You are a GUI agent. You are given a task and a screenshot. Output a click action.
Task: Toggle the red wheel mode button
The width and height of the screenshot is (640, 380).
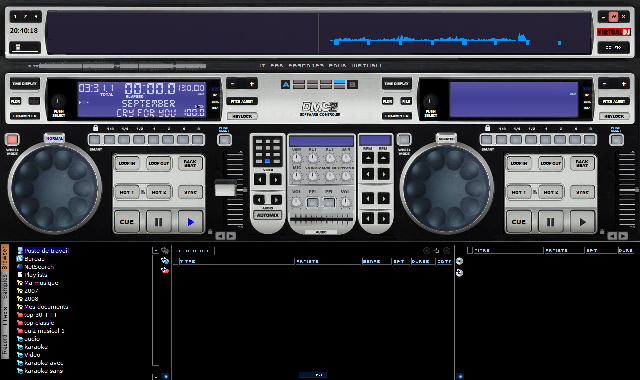coord(12,140)
